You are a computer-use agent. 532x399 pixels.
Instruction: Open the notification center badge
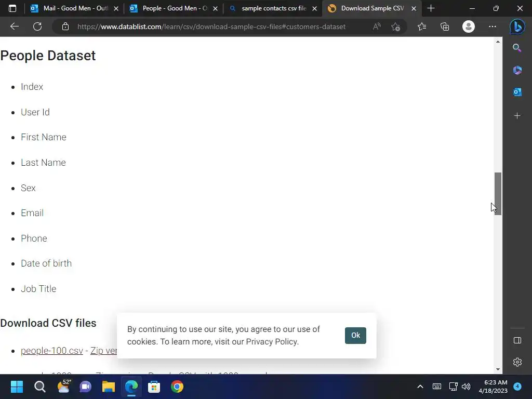(x=517, y=387)
